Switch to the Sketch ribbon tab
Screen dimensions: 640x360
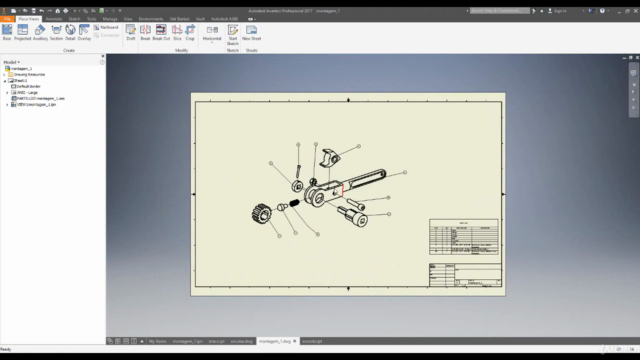pos(74,19)
